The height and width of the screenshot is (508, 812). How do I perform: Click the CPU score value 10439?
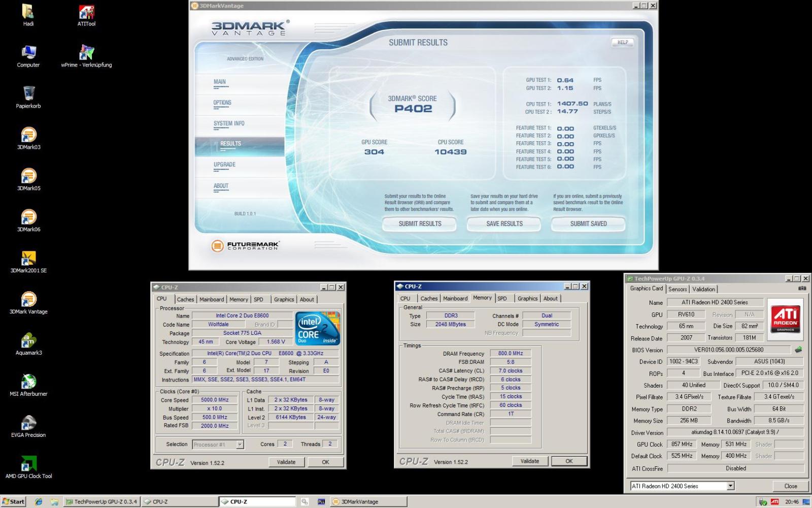pos(450,152)
